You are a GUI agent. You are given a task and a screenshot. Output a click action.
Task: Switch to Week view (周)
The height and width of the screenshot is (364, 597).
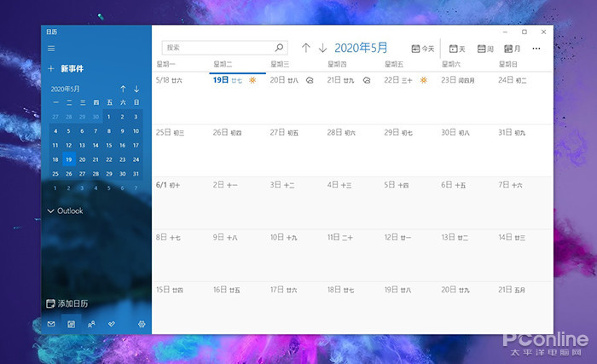tap(486, 49)
